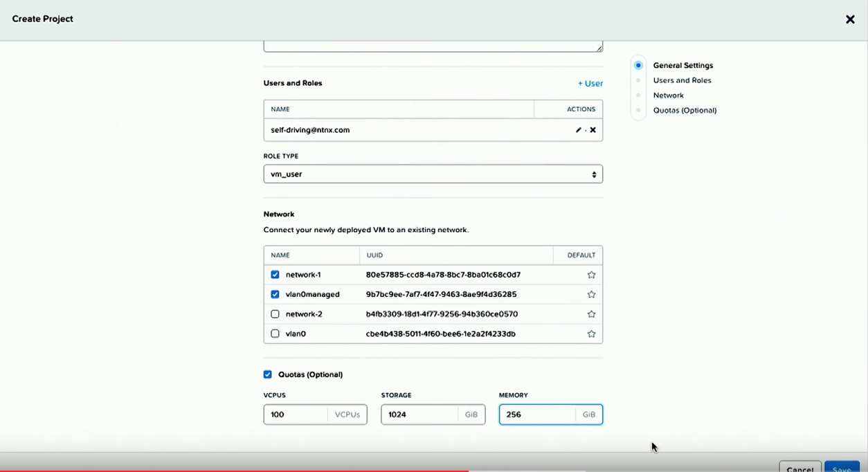Click the Storage quota field showing 1024

point(433,415)
